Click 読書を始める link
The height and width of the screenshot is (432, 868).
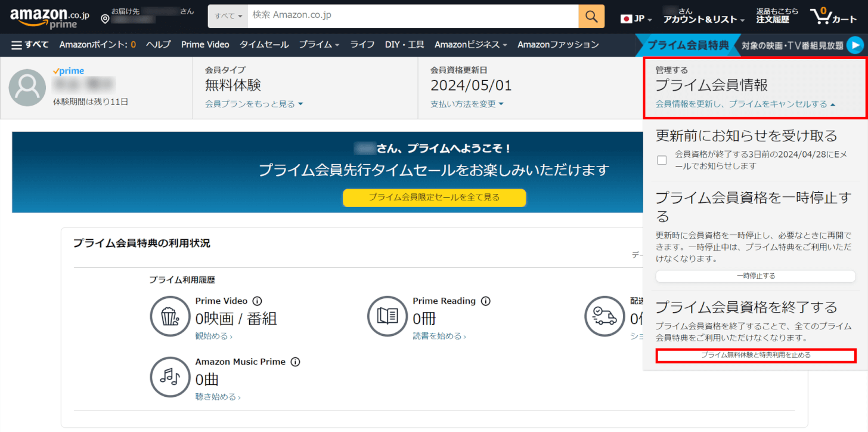point(439,337)
